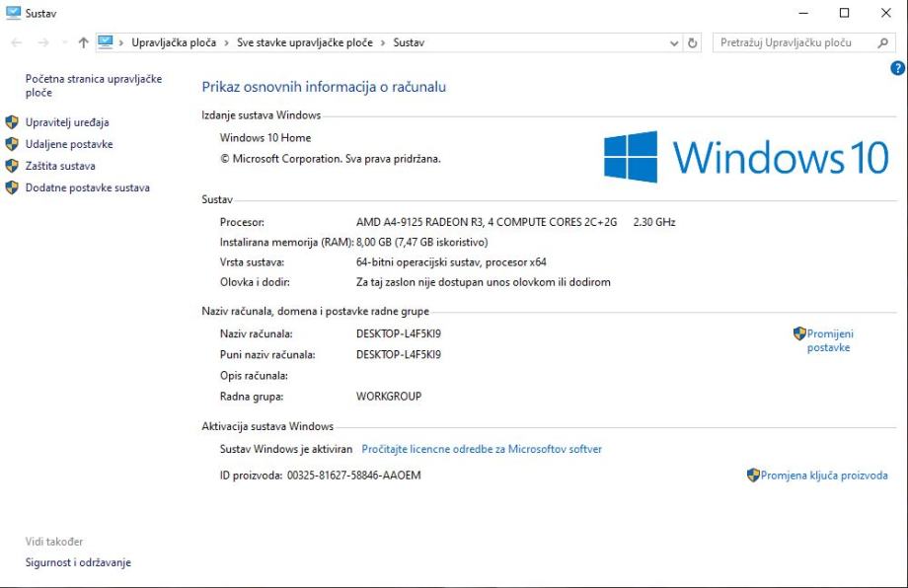Open Udaljene postavke
This screenshot has width=908, height=588.
pos(69,144)
